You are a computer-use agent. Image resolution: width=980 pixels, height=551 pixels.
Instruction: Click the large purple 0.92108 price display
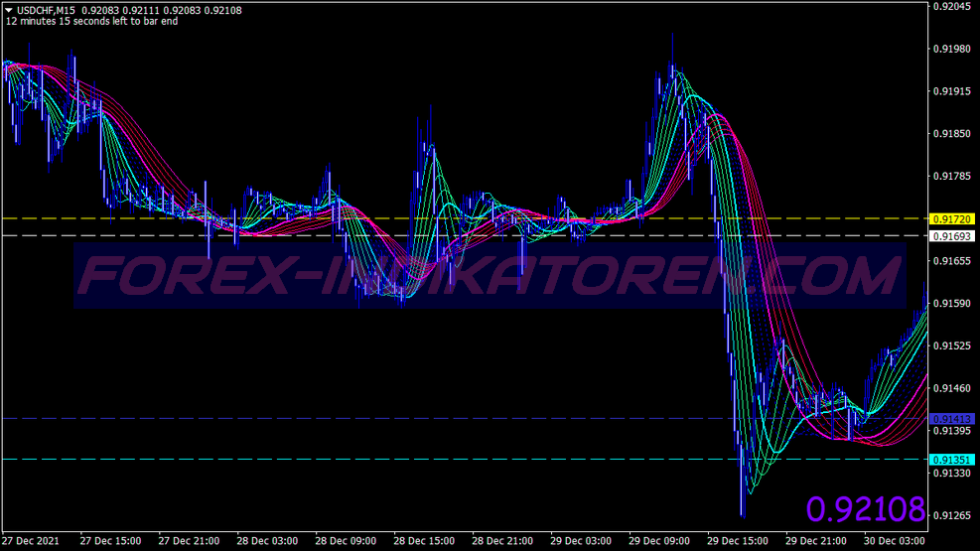[x=866, y=508]
